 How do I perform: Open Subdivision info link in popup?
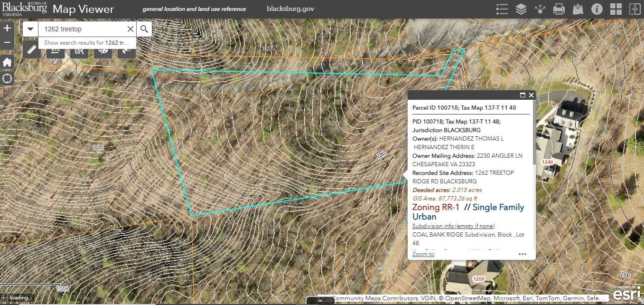[453, 226]
